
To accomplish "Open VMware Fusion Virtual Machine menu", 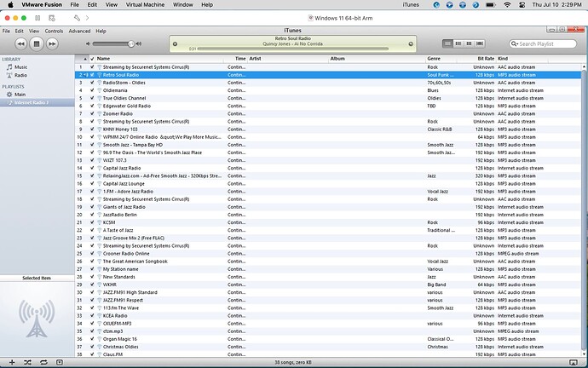I will [x=145, y=5].
